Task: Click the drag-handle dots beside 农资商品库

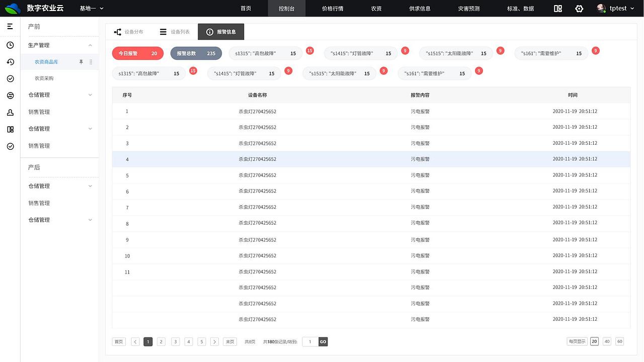Action: 91,62
